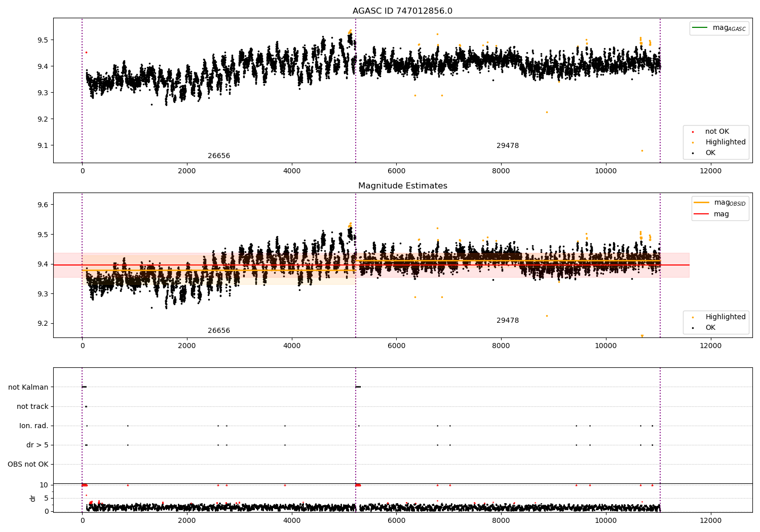The image size is (760, 532).
Task: Click "OK" entry in middle plot legend
Action: [x=710, y=328]
